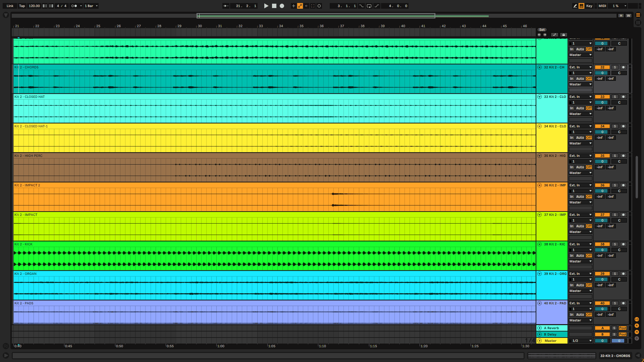Set monitor to Auto on track 36
Viewport: 644px width, 362px height.
click(x=580, y=197)
